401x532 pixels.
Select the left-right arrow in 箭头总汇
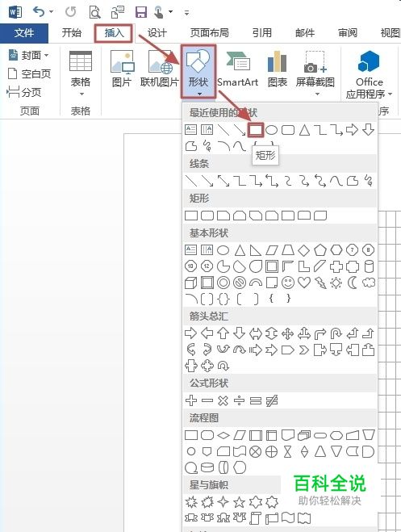pos(255,333)
